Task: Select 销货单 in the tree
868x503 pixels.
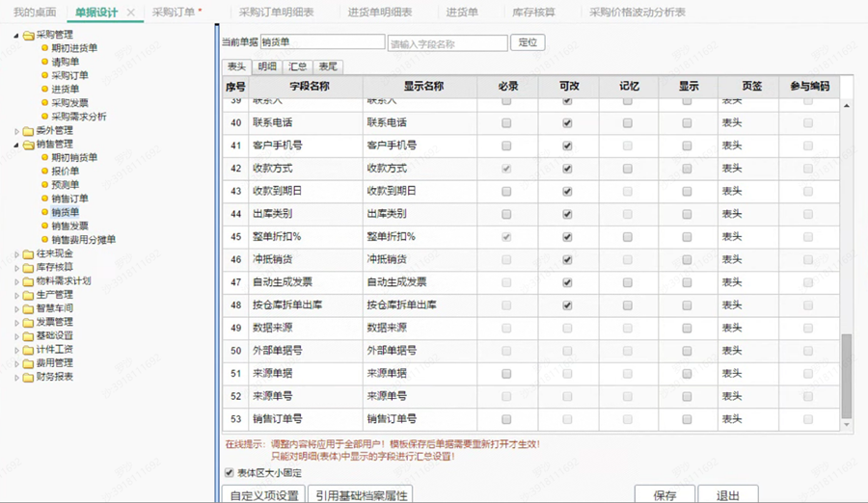Action: (x=66, y=213)
